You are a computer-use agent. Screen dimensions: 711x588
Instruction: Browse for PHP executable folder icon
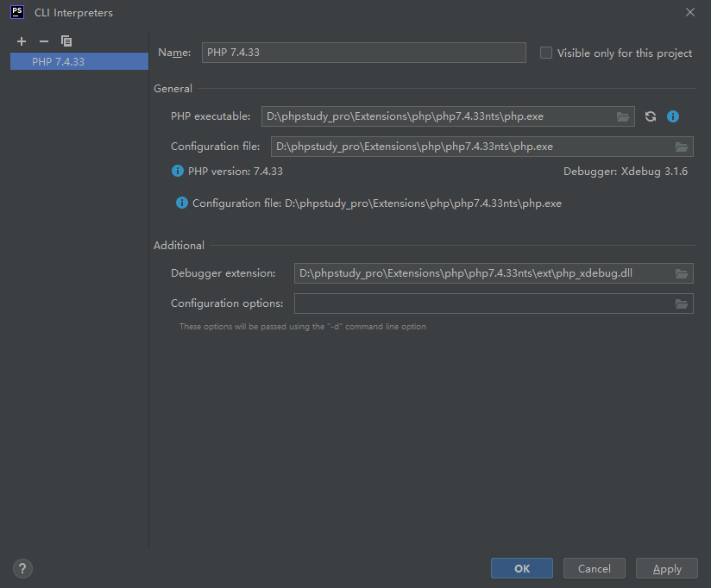coord(623,116)
